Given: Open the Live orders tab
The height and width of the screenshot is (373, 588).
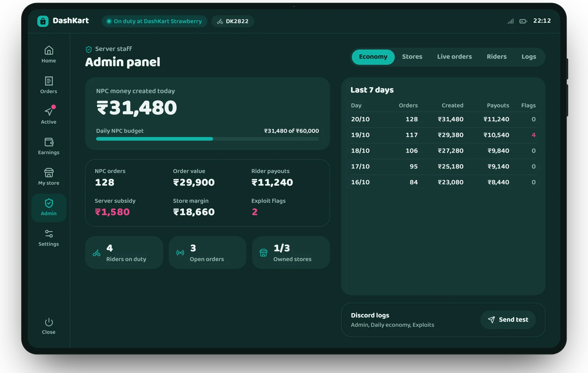Looking at the screenshot, I should [x=454, y=57].
